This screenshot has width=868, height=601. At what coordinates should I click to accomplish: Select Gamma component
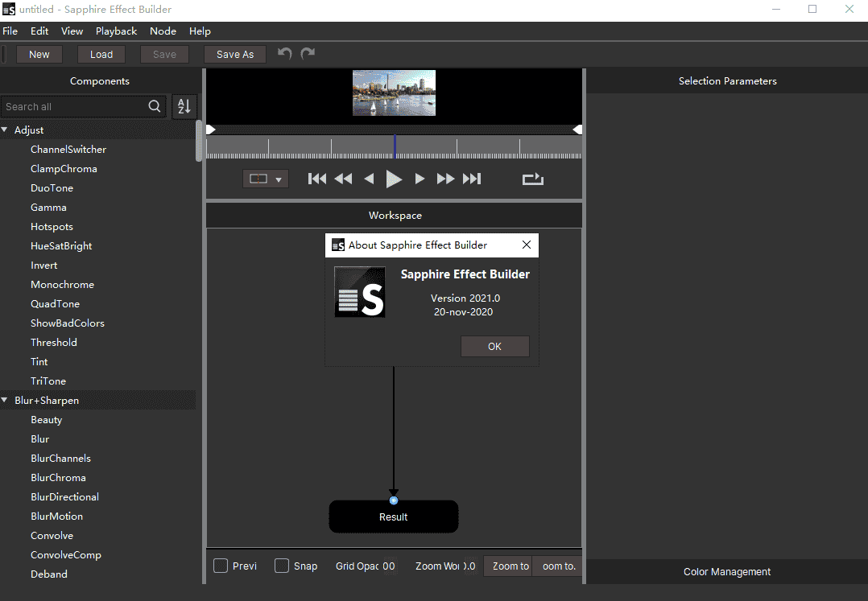tap(48, 208)
